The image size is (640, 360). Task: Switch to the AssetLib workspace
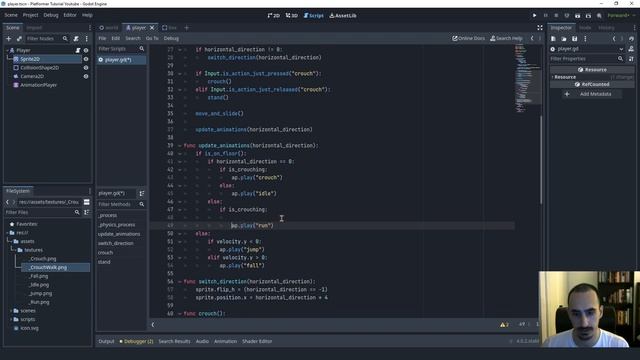click(x=343, y=16)
